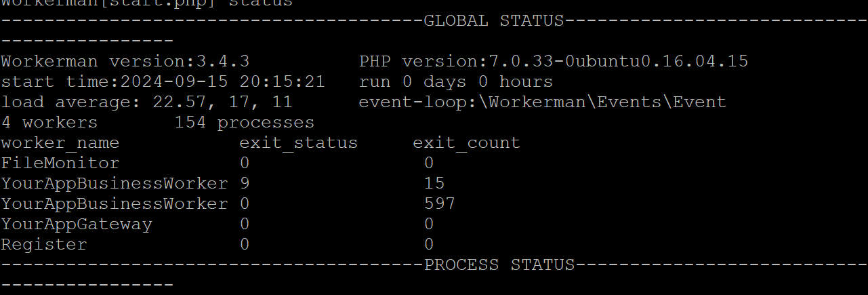This screenshot has height=295, width=868.
Task: Click the run 0 days 0 hours text
Action: click(x=456, y=81)
